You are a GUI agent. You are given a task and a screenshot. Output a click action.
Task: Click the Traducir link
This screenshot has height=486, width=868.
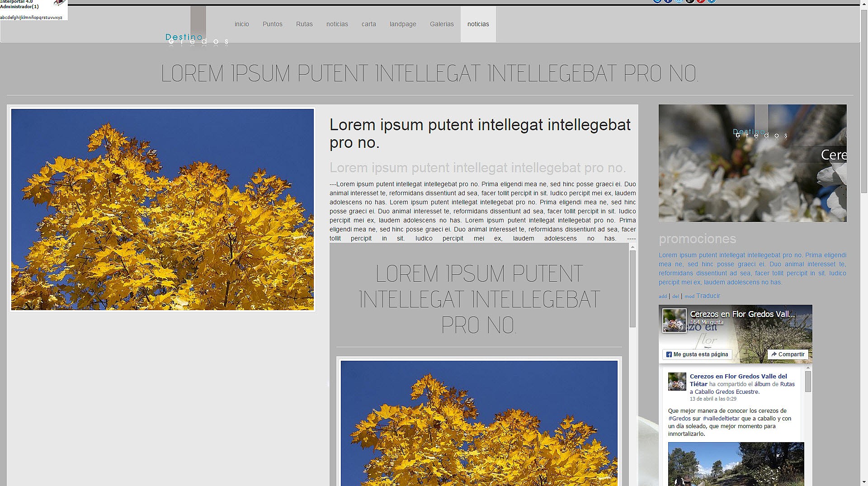(x=708, y=296)
